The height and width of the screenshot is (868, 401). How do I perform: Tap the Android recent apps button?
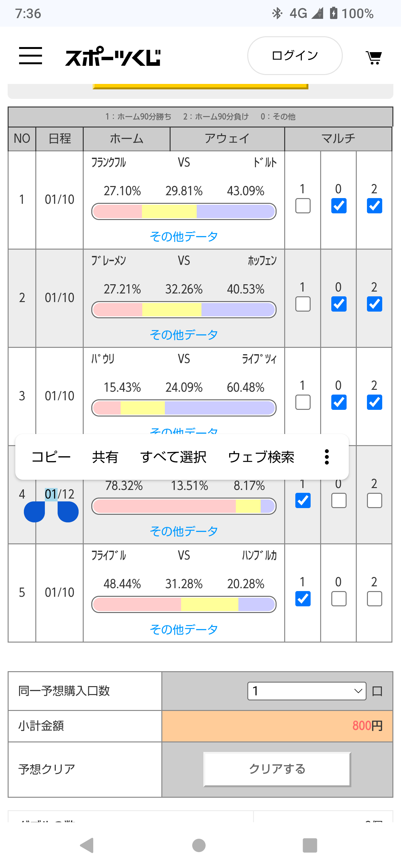(310, 845)
